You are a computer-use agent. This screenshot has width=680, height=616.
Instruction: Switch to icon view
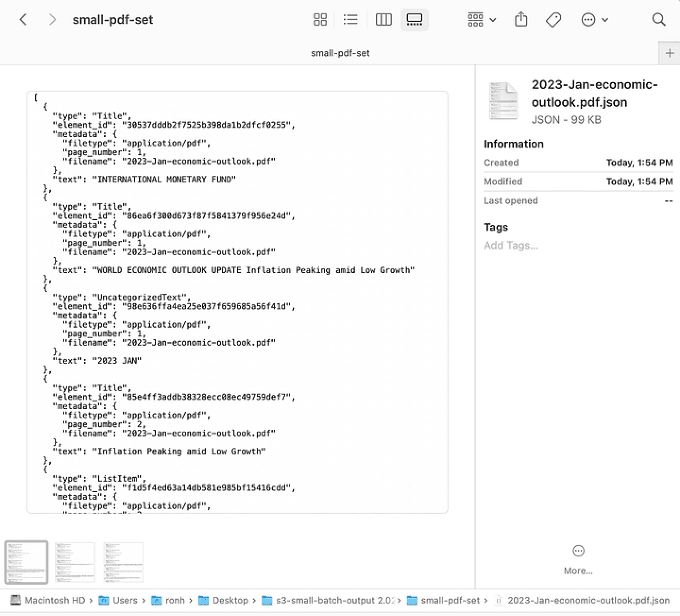tap(320, 20)
